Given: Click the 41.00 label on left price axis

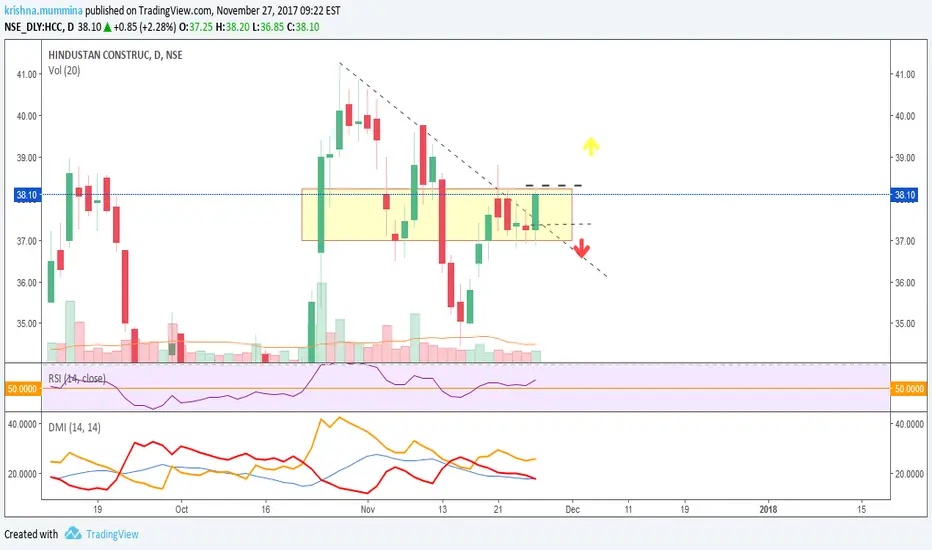Looking at the screenshot, I should click(26, 74).
